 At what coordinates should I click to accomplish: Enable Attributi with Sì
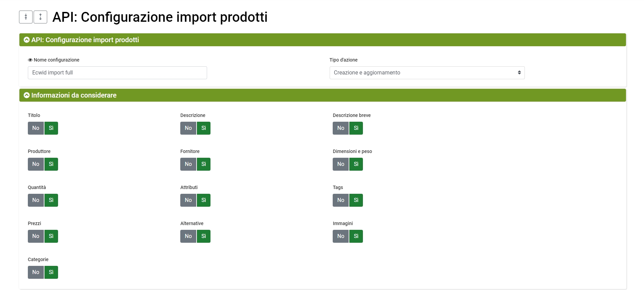coord(204,200)
